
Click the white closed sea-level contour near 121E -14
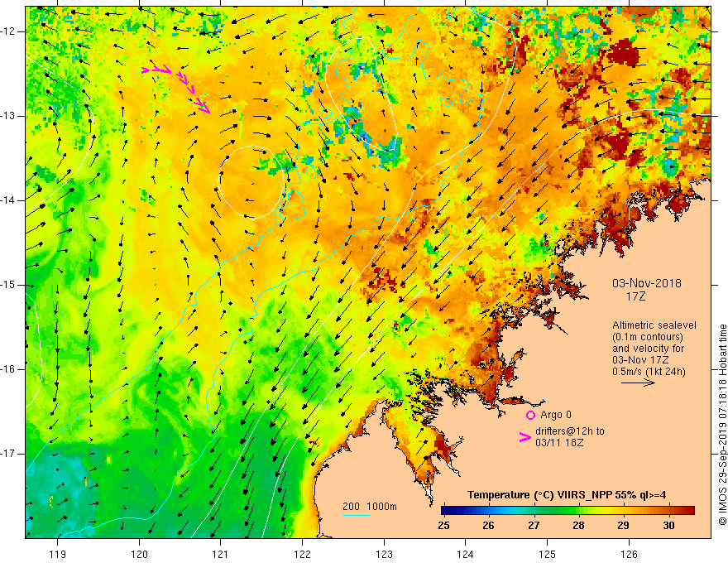coord(251,182)
